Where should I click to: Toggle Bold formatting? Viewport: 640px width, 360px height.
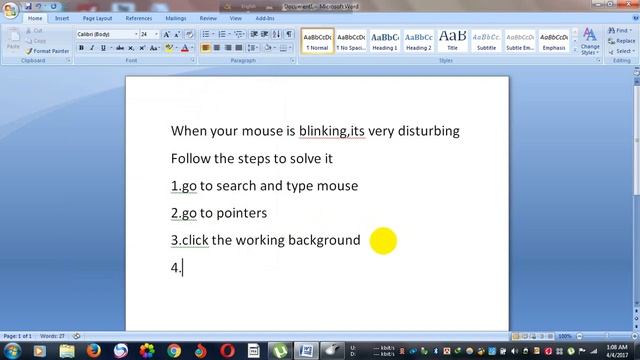click(x=81, y=48)
